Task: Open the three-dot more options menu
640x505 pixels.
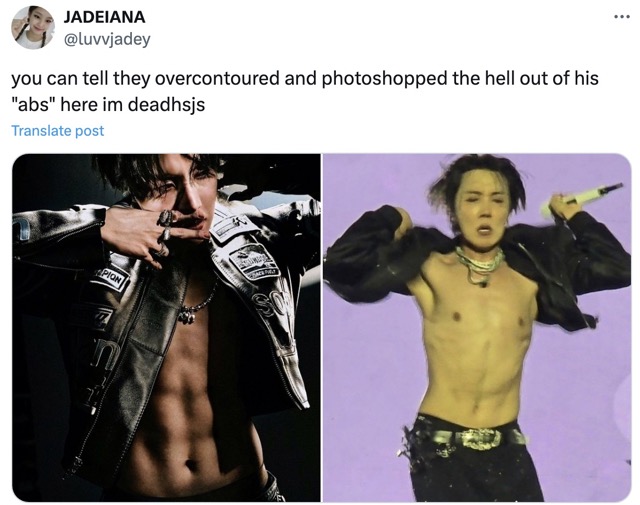Action: tap(622, 17)
